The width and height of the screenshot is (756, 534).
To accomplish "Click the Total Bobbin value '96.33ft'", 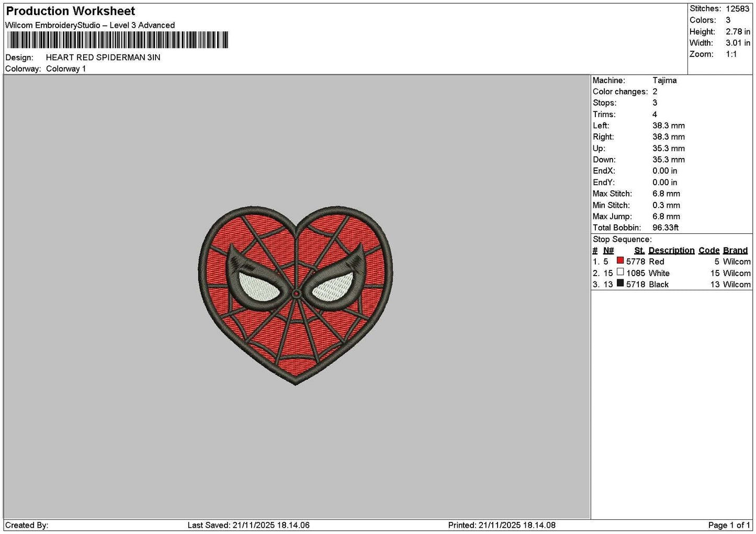I will point(665,228).
